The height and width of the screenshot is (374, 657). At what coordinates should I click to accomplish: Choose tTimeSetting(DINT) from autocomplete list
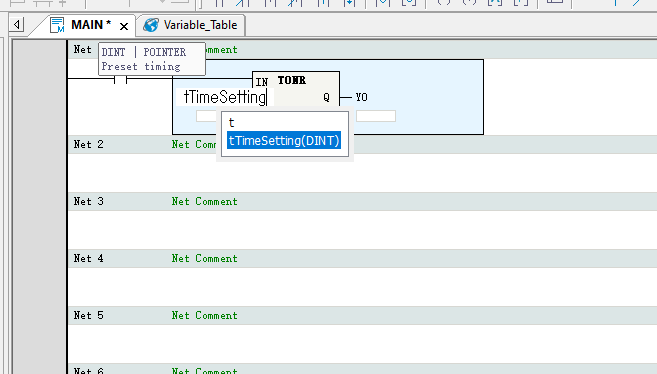(x=284, y=141)
